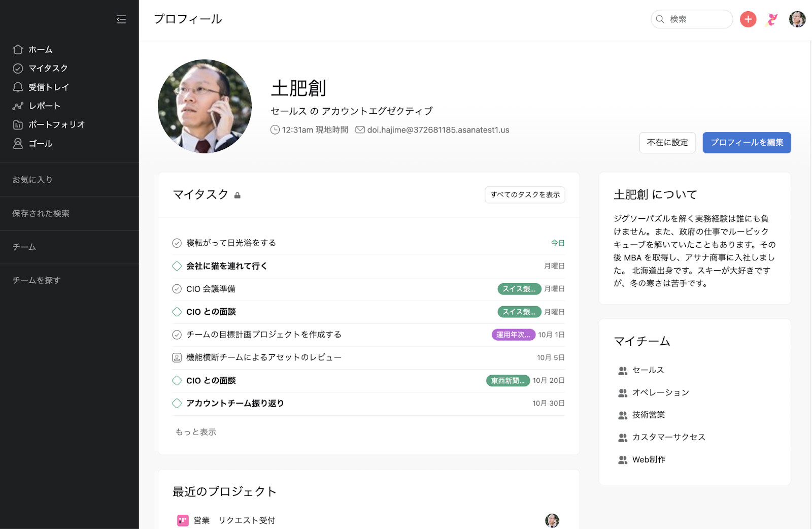This screenshot has height=529, width=812.
Task: Toggle the アカウントチーム振り返り milestone diamond
Action: tap(177, 404)
